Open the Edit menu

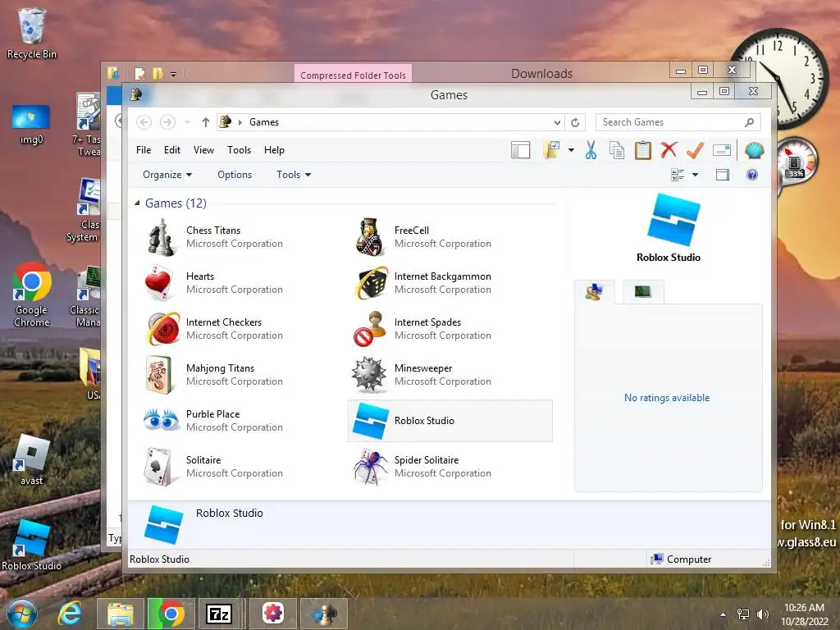coord(172,150)
